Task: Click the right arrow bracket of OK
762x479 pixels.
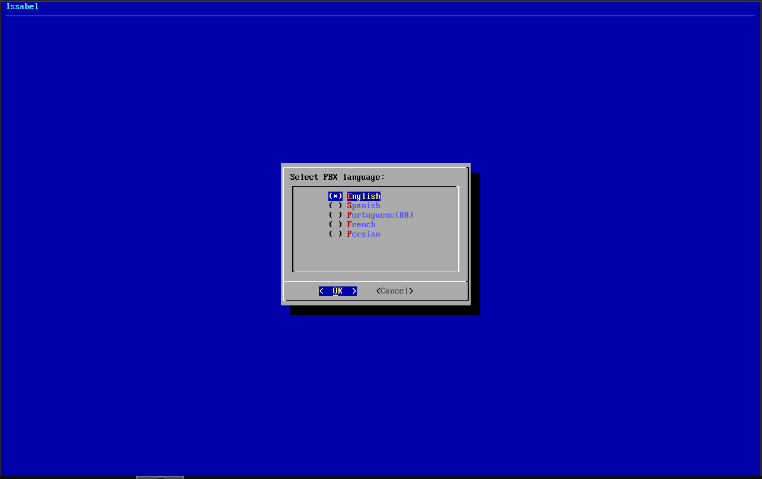Action: (354, 291)
